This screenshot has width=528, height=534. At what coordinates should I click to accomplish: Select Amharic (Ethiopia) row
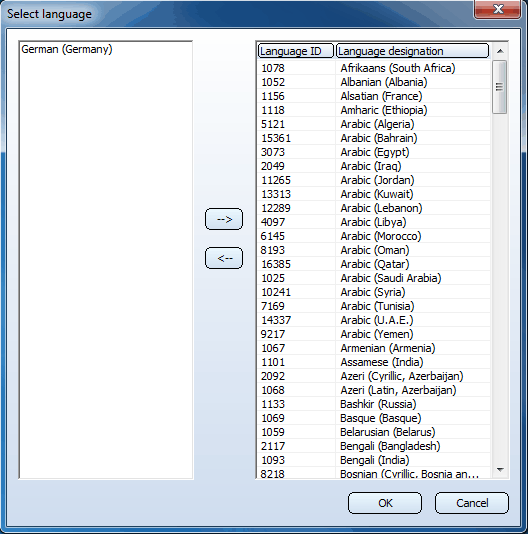tap(374, 110)
